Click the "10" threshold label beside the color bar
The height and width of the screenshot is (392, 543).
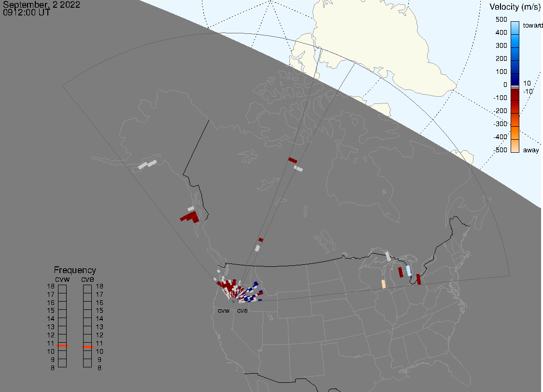tap(527, 83)
